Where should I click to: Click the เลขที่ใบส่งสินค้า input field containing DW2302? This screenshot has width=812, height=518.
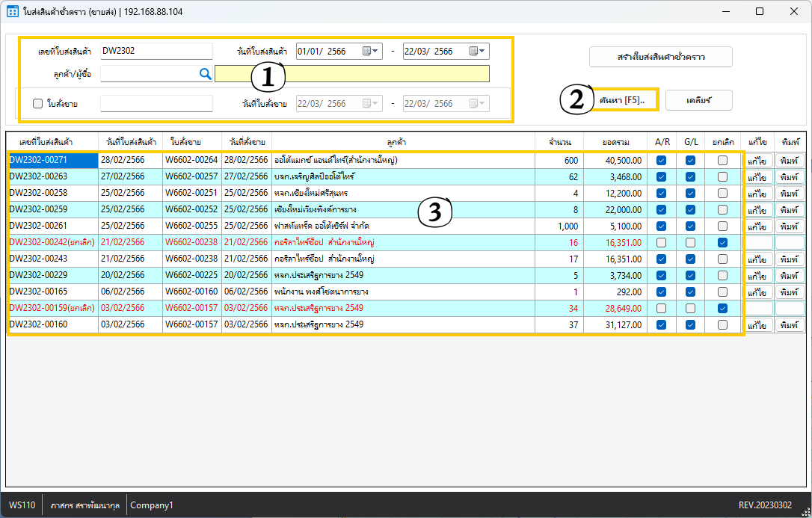(x=156, y=52)
